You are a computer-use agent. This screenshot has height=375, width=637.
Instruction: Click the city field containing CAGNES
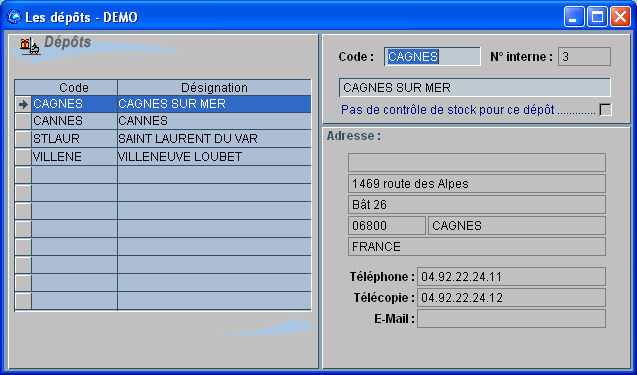[517, 225]
